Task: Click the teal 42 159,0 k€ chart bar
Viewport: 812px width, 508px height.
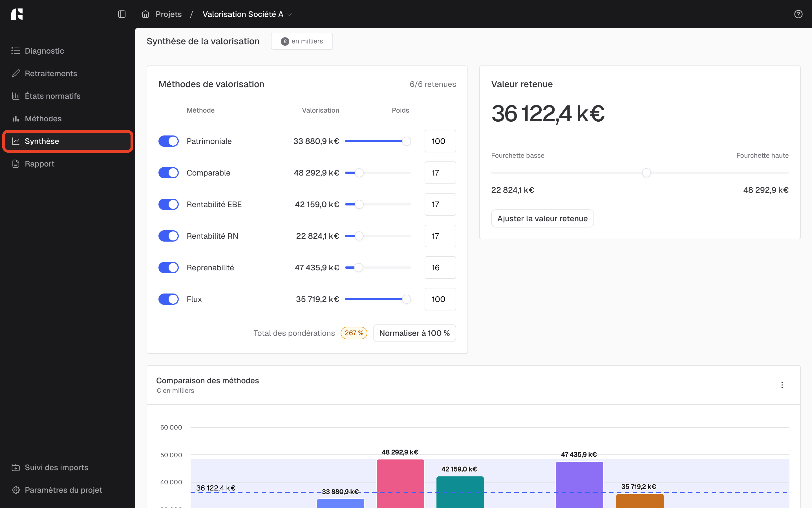Action: click(460, 492)
